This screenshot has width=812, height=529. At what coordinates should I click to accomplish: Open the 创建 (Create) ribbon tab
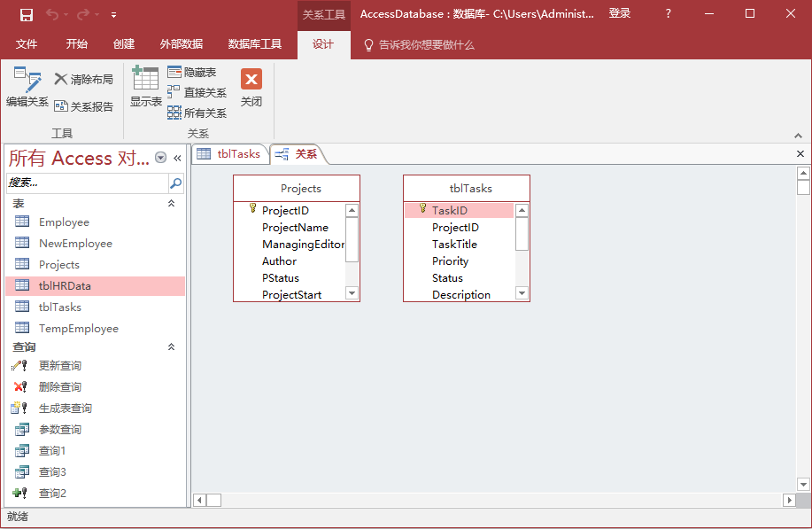124,44
